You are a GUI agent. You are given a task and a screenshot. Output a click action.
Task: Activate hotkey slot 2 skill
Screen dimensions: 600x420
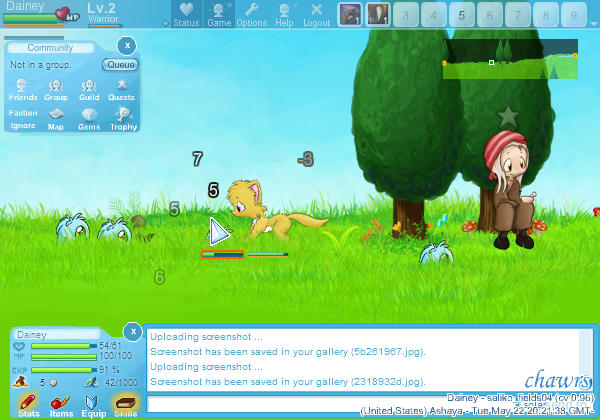(378, 15)
